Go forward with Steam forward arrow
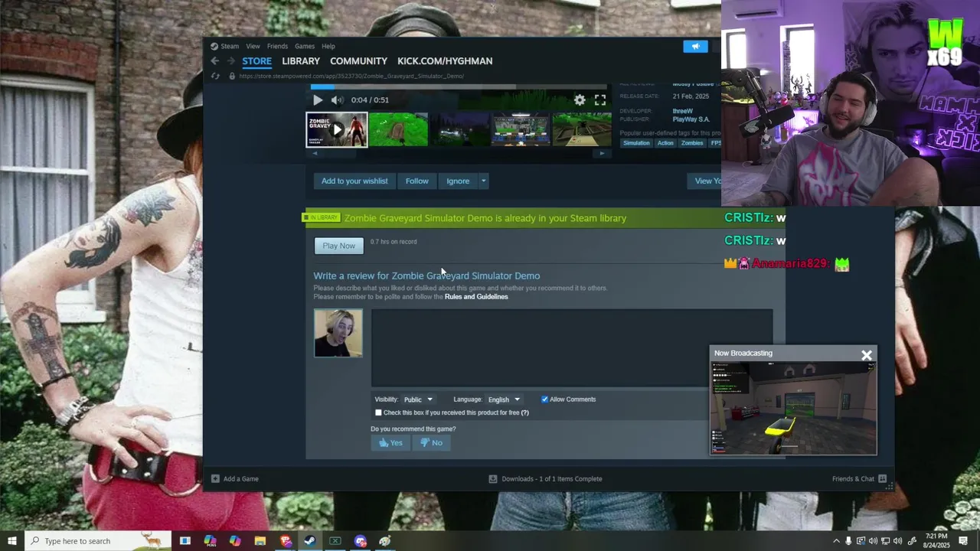 (230, 61)
